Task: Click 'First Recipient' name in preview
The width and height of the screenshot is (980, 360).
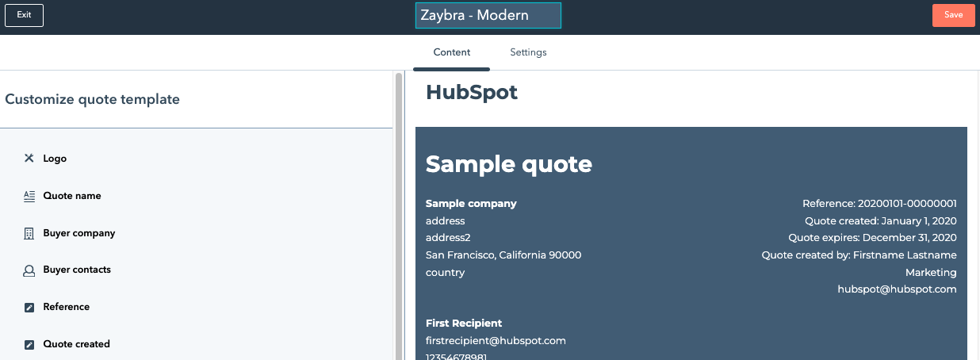Action: pyautogui.click(x=464, y=324)
